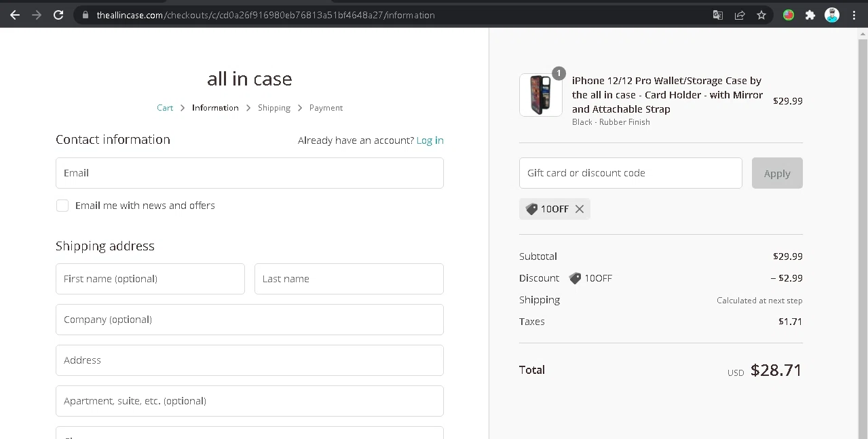Go back with the browser back arrow

point(15,15)
